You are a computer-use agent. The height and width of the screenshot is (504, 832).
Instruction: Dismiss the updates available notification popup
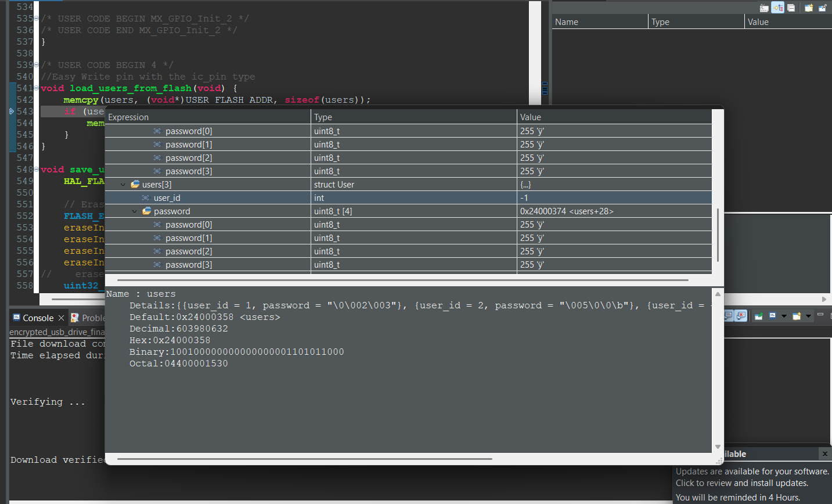[x=824, y=453]
